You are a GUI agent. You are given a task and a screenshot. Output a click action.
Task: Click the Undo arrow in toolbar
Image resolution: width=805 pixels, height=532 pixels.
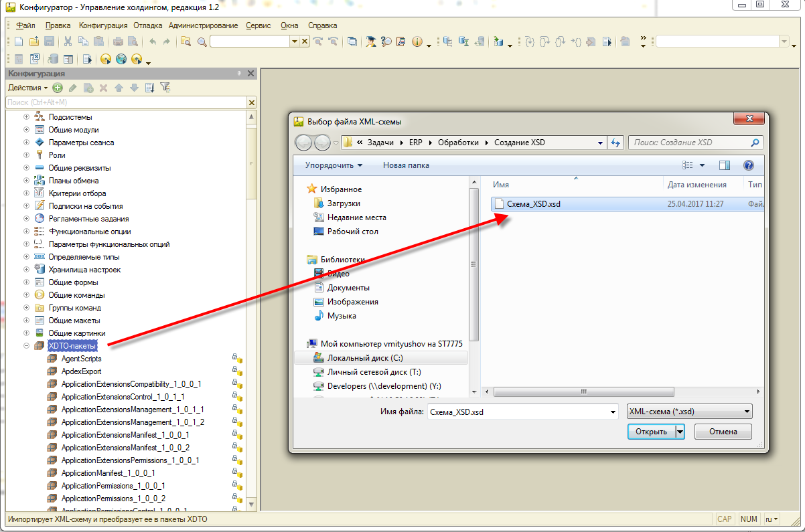tap(153, 41)
